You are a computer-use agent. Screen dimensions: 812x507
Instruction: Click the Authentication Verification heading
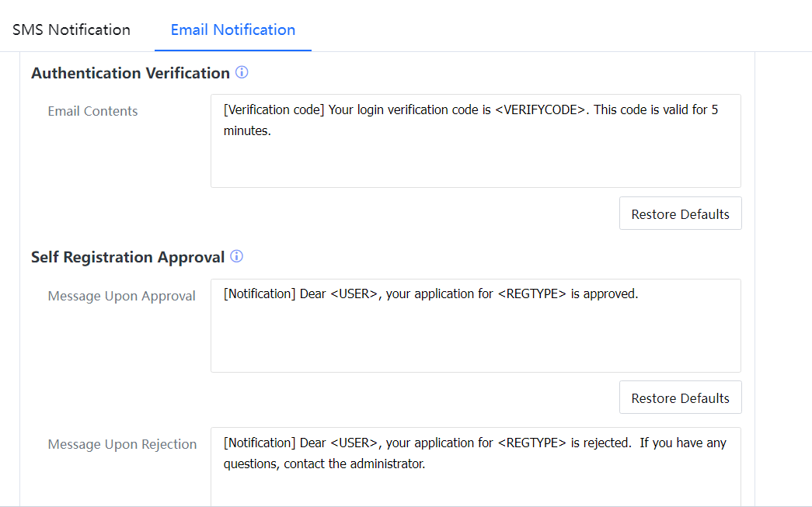(x=130, y=73)
